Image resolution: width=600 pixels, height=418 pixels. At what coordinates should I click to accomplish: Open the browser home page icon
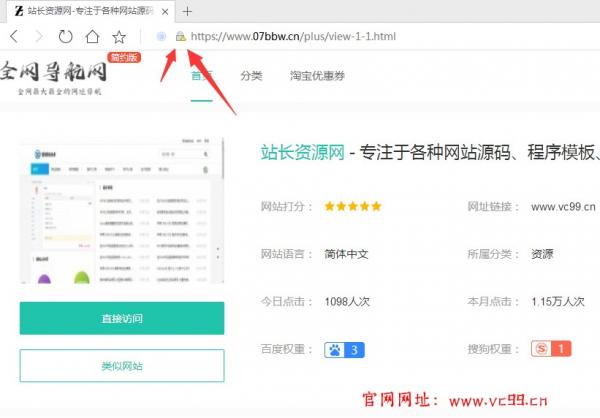point(92,36)
